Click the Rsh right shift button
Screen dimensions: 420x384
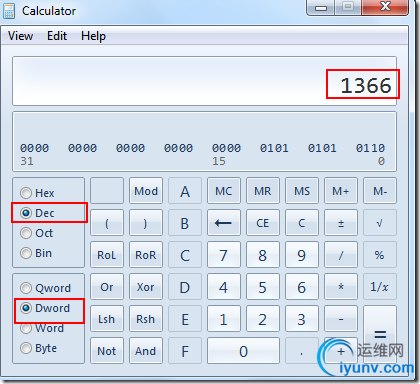(146, 319)
